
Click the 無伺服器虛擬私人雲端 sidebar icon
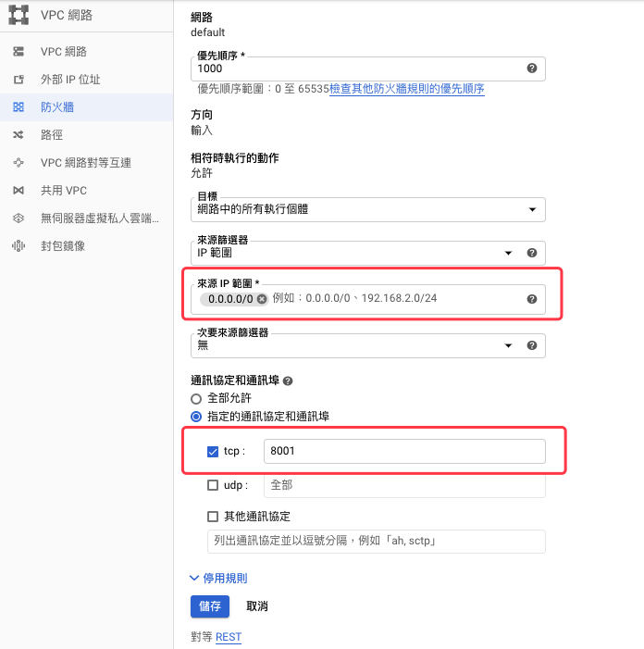(19, 218)
